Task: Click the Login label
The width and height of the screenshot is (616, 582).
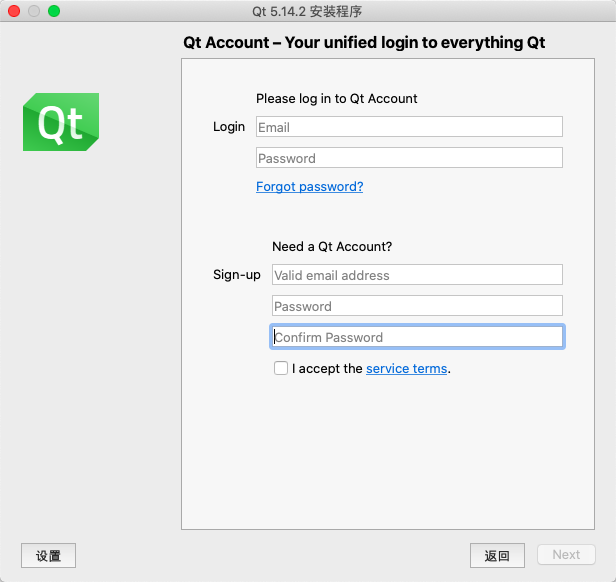Action: pyautogui.click(x=229, y=127)
